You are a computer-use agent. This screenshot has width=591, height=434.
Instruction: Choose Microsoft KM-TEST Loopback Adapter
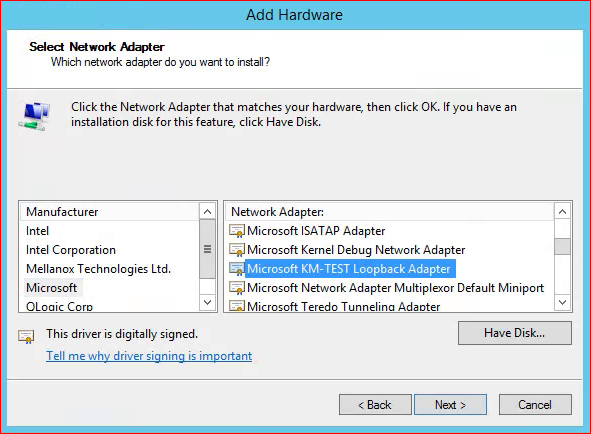(x=350, y=269)
